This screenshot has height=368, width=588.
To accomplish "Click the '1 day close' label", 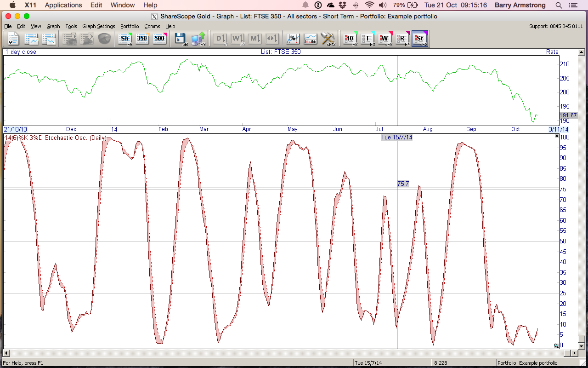I will tap(21, 52).
